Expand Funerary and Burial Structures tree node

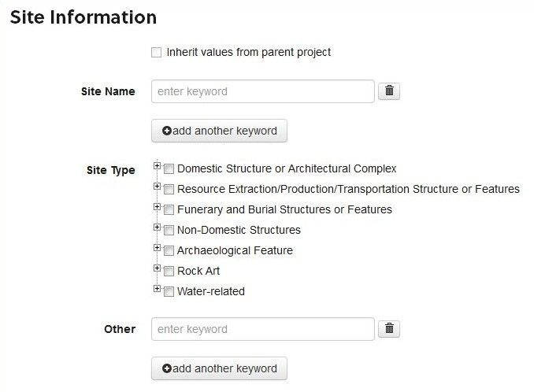point(157,206)
